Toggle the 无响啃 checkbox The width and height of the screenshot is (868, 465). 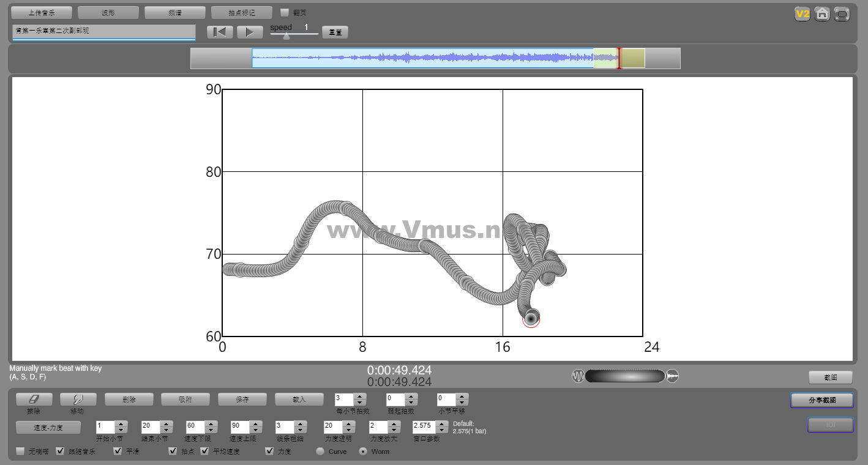[21, 452]
